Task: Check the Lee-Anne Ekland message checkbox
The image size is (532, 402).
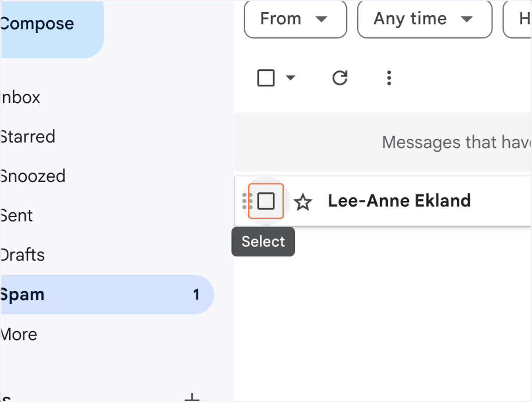Action: point(266,201)
